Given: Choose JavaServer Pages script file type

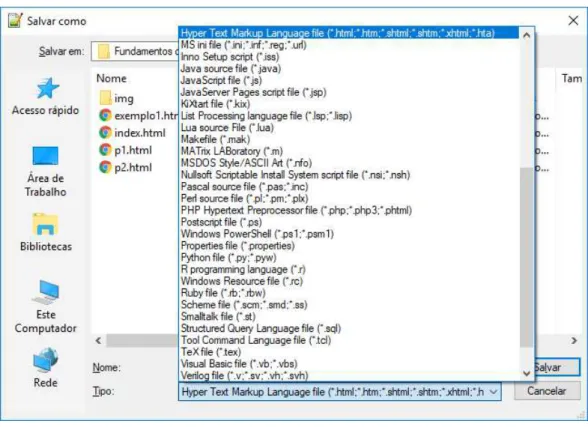Looking at the screenshot, I should tap(349, 92).
